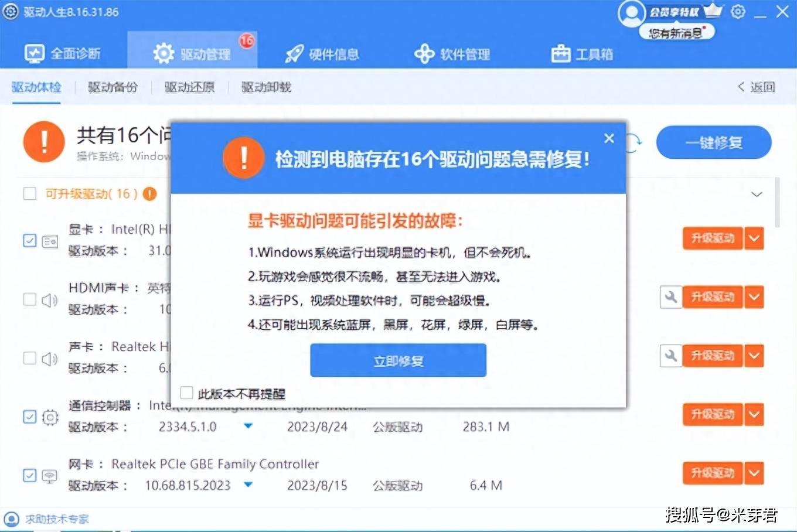Check the 声卡 Realtek driver checkbox
This screenshot has height=532, width=797.
(30, 358)
